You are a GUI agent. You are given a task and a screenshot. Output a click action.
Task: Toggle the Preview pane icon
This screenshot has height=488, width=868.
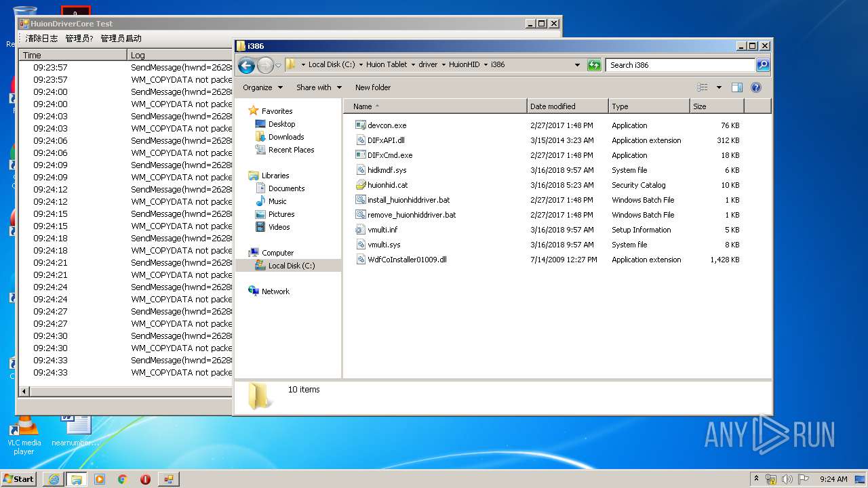[x=737, y=87]
